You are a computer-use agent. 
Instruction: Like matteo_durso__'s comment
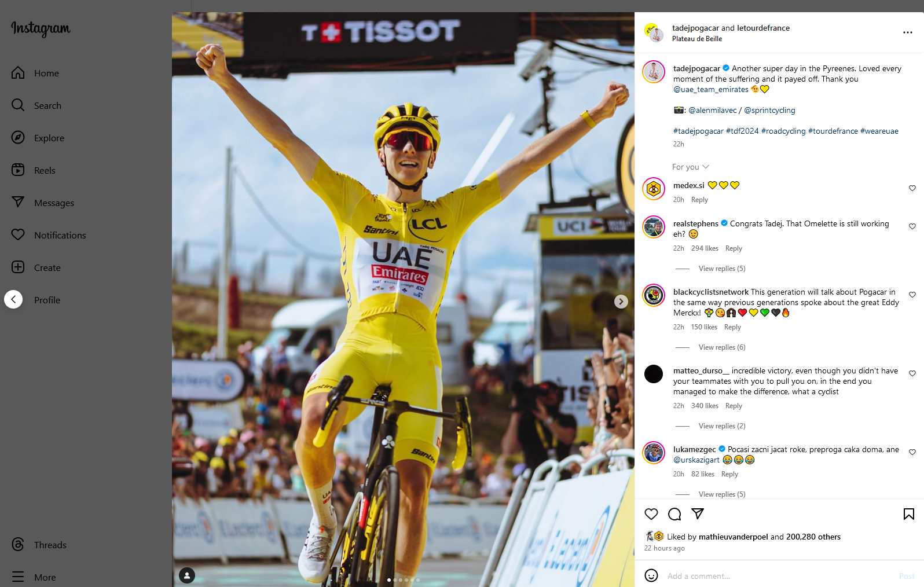[912, 373]
